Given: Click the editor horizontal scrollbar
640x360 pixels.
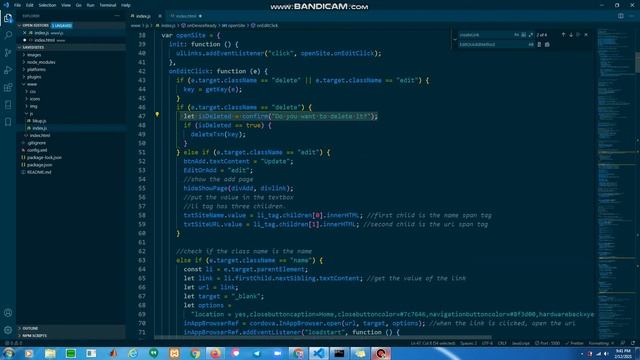Looking at the screenshot, I should tap(322, 338).
